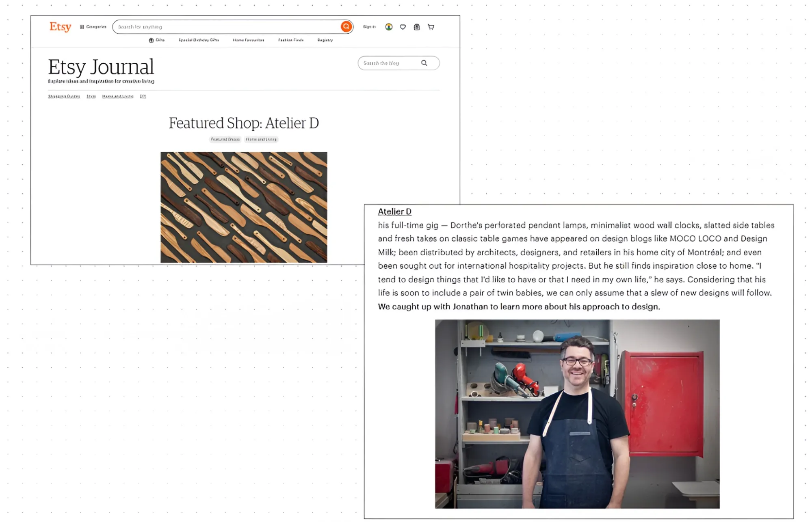This screenshot has width=812, height=522.
Task: Open the Categories menu
Action: [93, 27]
